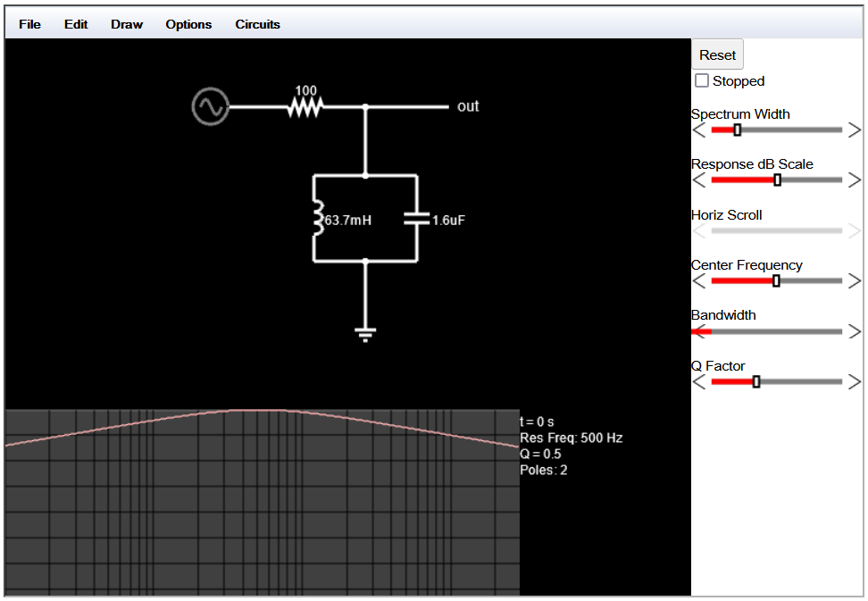The width and height of the screenshot is (868, 601).
Task: Click the ground symbol in circuit
Action: [365, 333]
